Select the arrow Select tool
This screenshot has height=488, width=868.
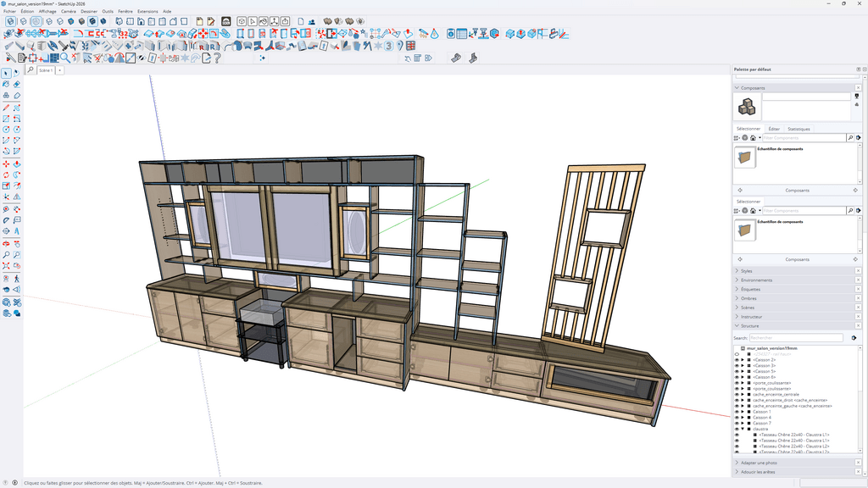[x=6, y=73]
